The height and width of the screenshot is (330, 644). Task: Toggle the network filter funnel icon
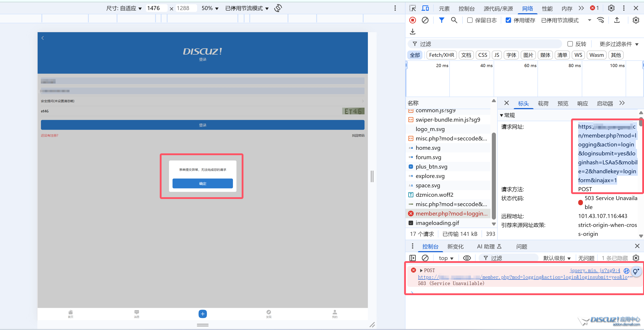pos(441,20)
